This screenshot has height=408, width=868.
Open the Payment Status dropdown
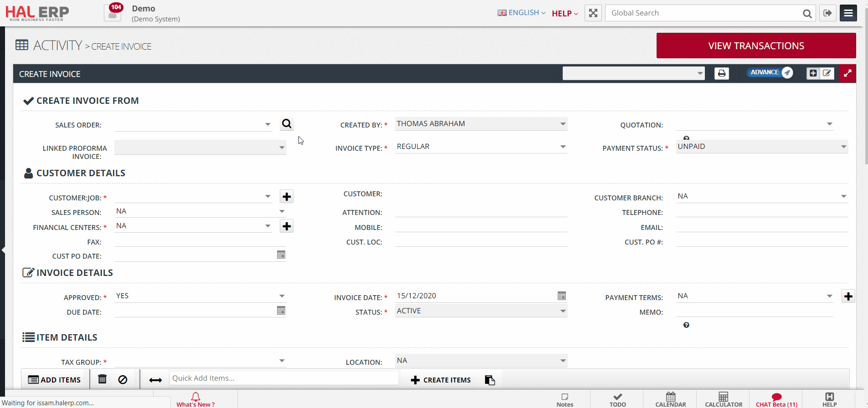(x=843, y=147)
